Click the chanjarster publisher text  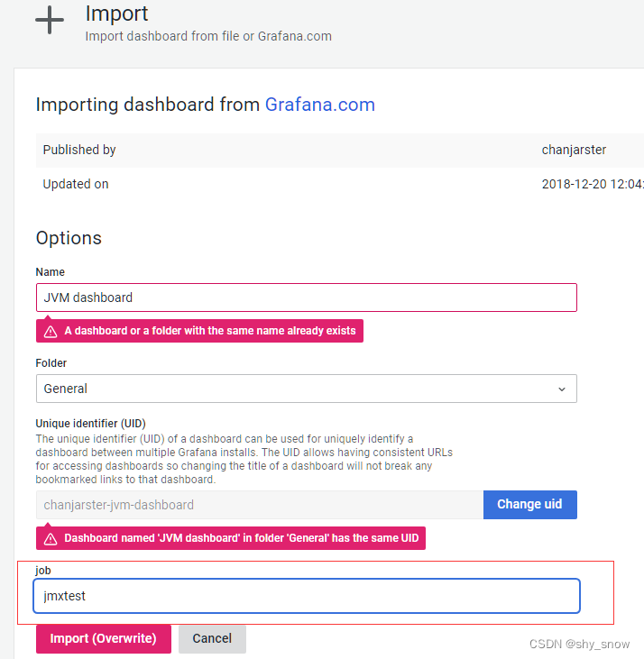pyautogui.click(x=574, y=150)
